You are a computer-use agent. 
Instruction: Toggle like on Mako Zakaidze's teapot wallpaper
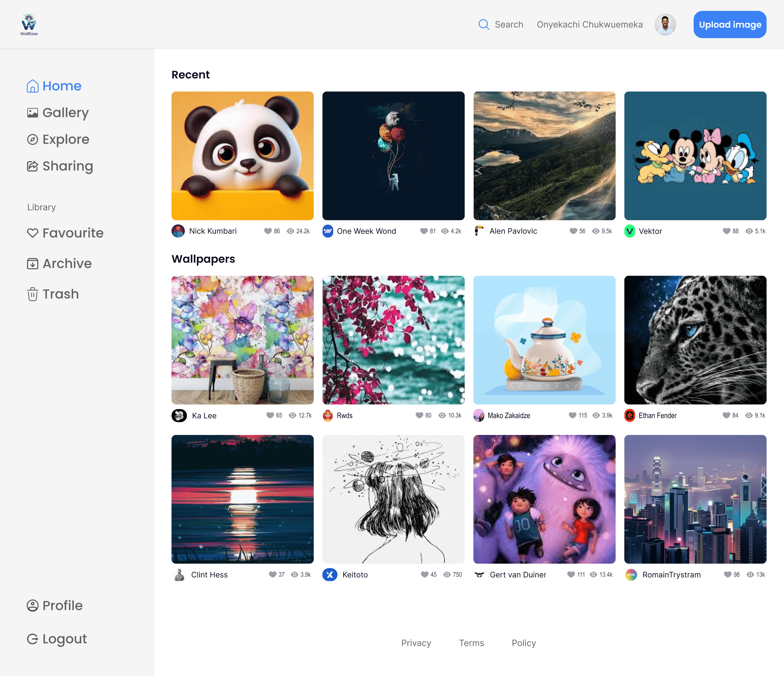[x=572, y=415]
